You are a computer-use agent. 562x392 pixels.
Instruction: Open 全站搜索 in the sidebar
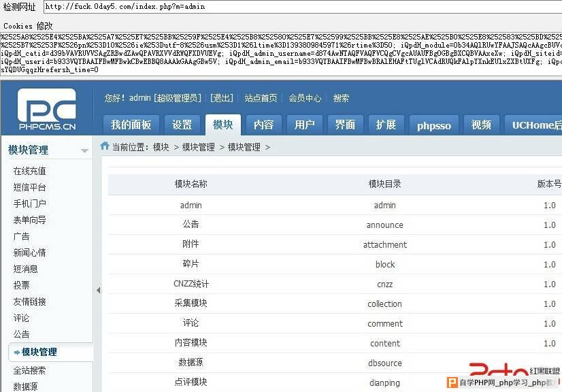pyautogui.click(x=29, y=370)
